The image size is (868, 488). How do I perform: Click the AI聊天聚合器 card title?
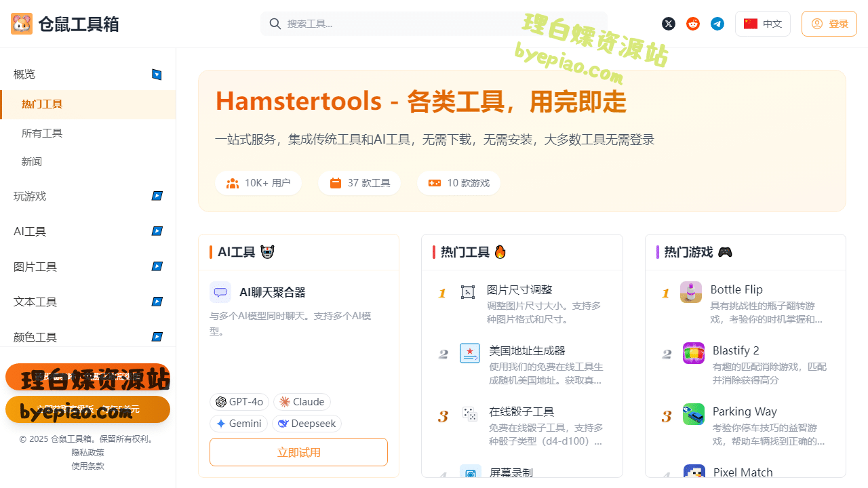[x=273, y=293]
